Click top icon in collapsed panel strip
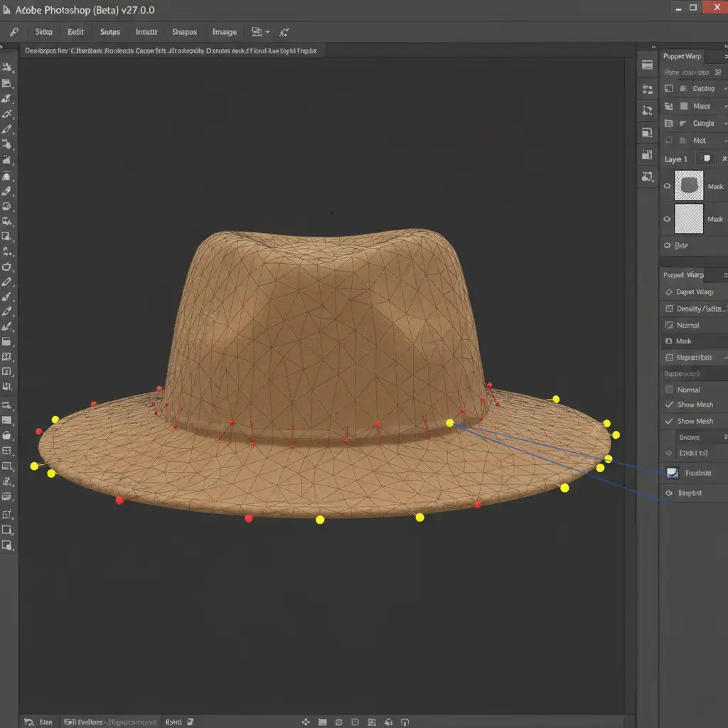This screenshot has height=728, width=728. point(647,65)
